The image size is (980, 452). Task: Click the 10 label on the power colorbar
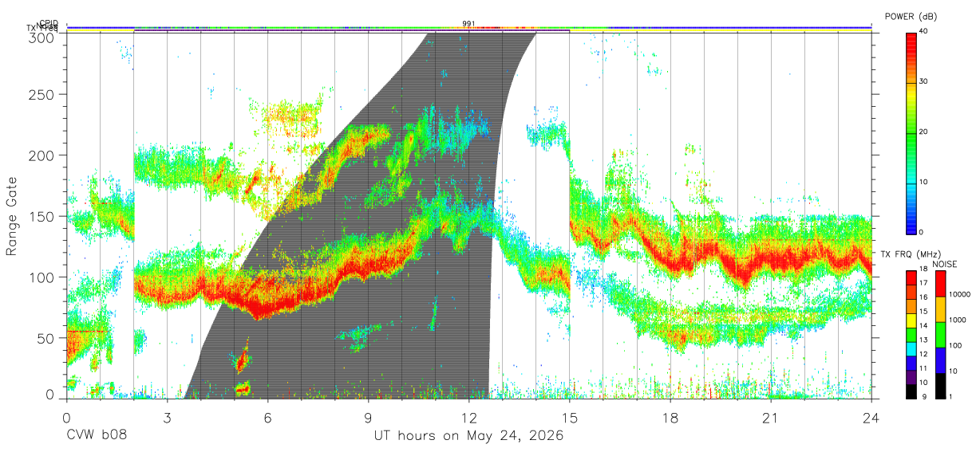[x=923, y=182]
